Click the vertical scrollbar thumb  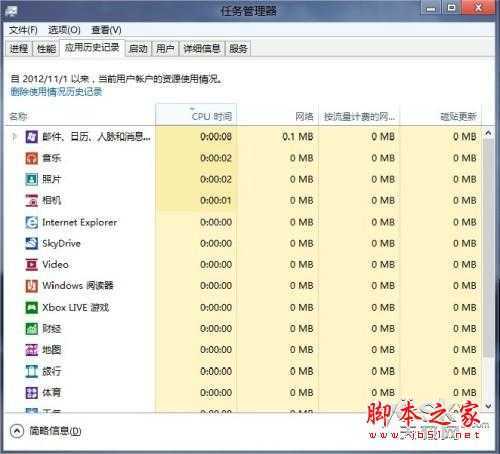point(488,248)
